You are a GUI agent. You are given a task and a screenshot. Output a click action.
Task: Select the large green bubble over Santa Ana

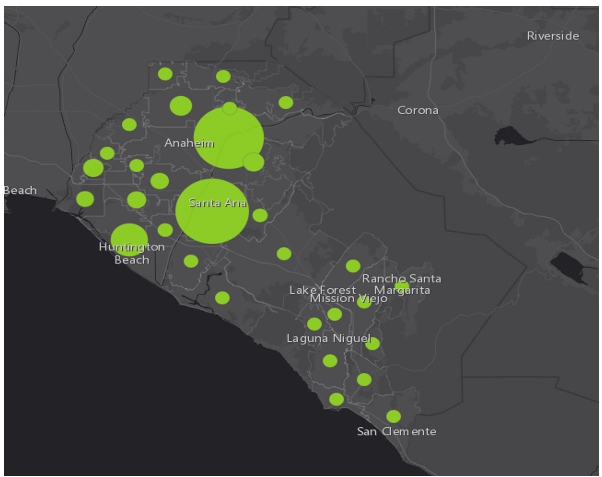coord(212,210)
